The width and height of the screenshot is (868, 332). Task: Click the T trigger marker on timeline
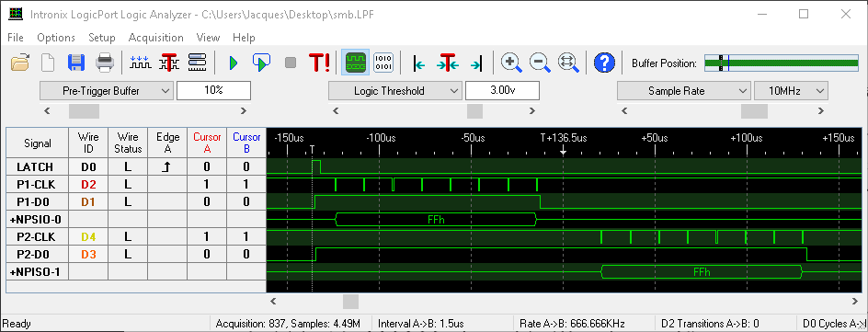click(x=313, y=149)
